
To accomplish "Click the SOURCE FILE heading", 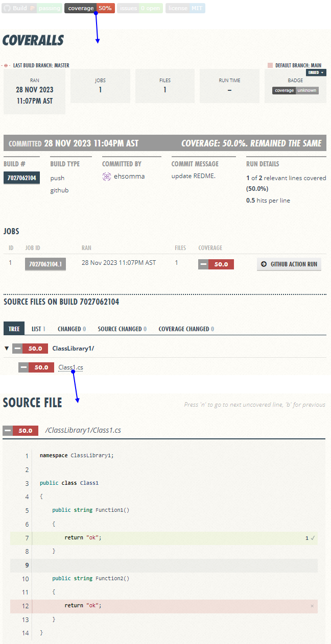I will point(33,403).
